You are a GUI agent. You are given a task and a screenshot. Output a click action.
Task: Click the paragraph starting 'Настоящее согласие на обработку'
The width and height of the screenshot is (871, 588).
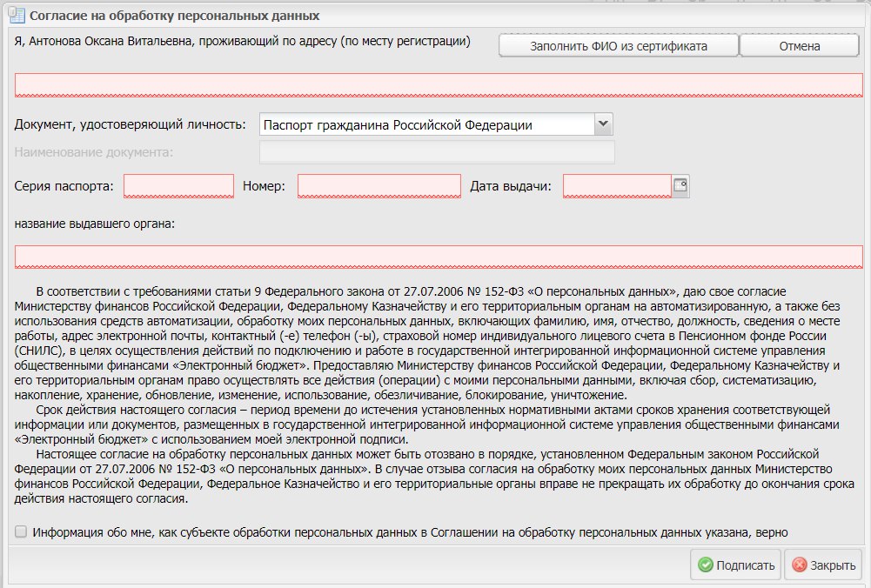(x=434, y=477)
